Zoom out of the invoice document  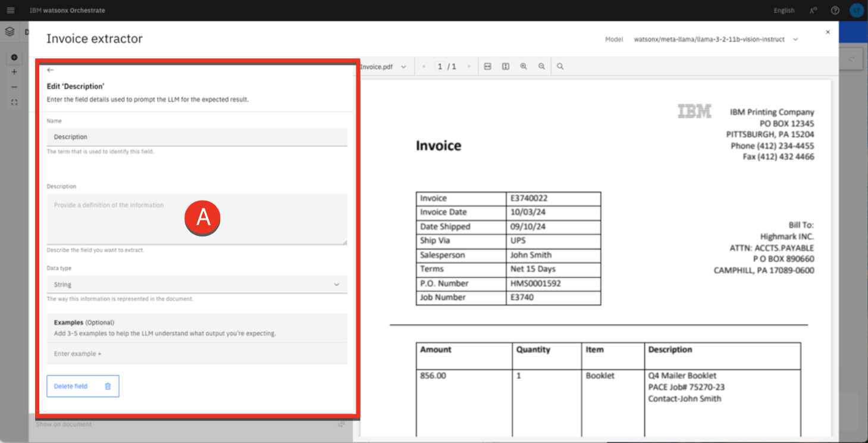541,67
